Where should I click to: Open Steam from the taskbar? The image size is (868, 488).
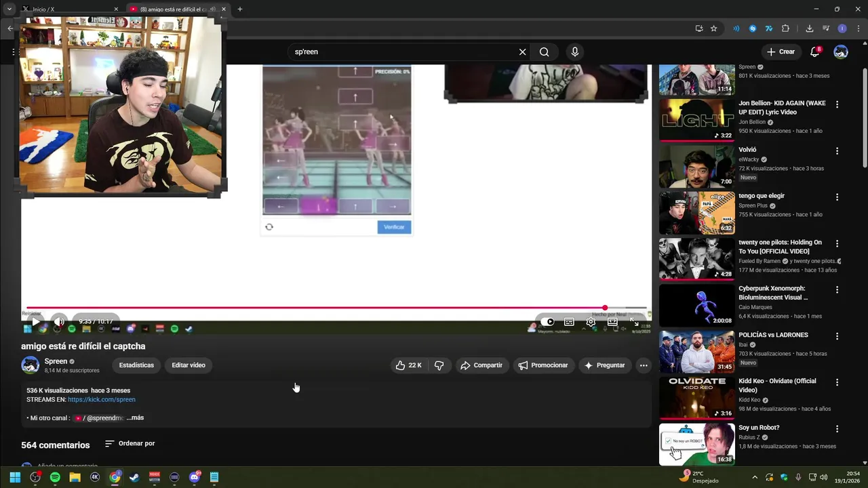[134, 477]
